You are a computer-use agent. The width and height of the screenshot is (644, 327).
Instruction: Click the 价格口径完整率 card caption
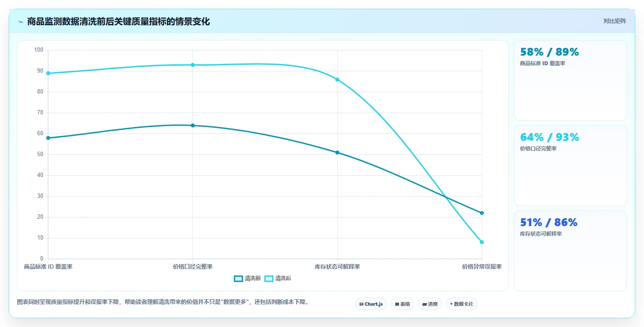539,149
